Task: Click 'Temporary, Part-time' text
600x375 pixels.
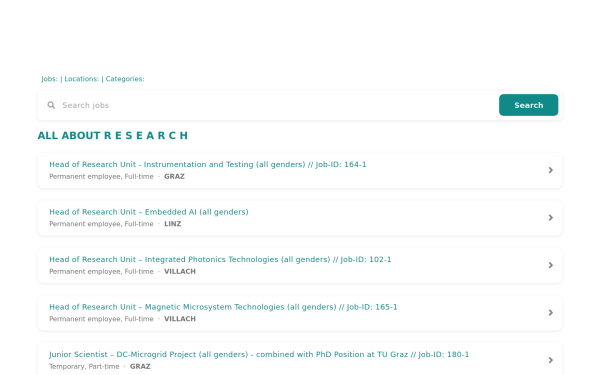Action: click(84, 366)
